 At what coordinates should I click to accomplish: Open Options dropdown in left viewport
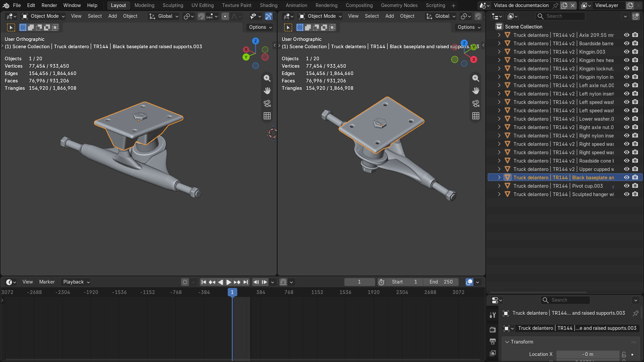pyautogui.click(x=260, y=27)
